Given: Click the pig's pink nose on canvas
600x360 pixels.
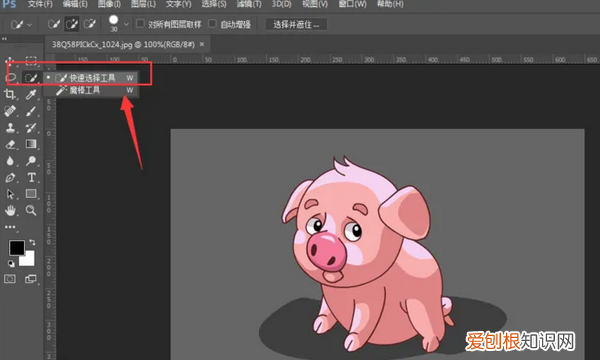Looking at the screenshot, I should 326,251.
